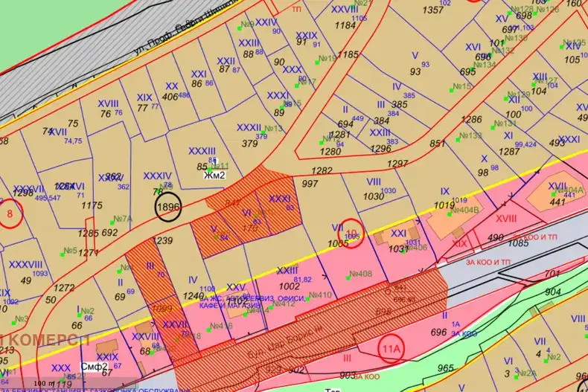Select address marker №19
Screen dimensions: 588x392
[327, 59]
